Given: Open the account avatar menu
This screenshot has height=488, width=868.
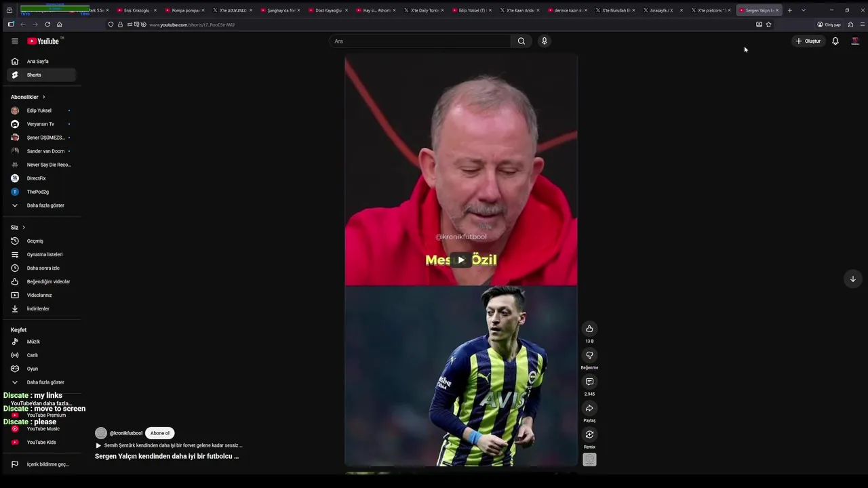Looking at the screenshot, I should click(x=855, y=41).
